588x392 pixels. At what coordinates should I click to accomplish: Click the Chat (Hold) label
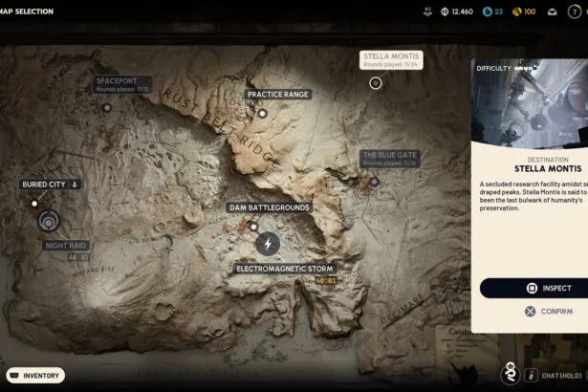coord(561,376)
